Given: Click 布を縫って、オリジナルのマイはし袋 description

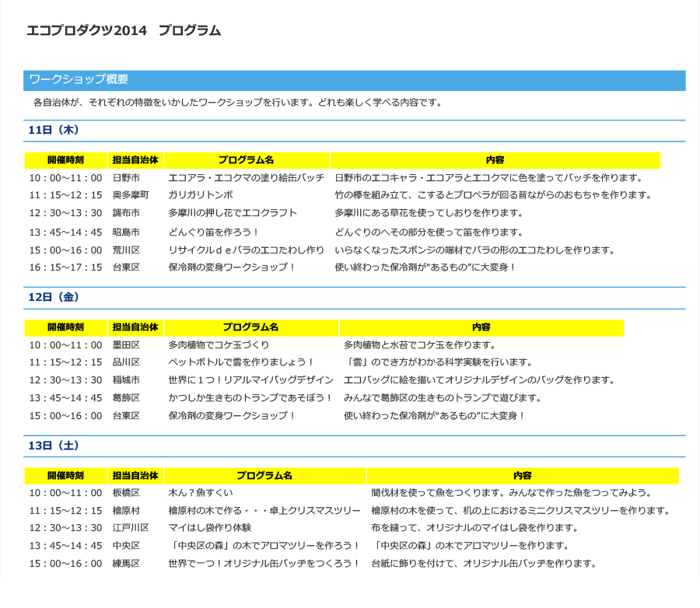Looking at the screenshot, I should point(474,528).
